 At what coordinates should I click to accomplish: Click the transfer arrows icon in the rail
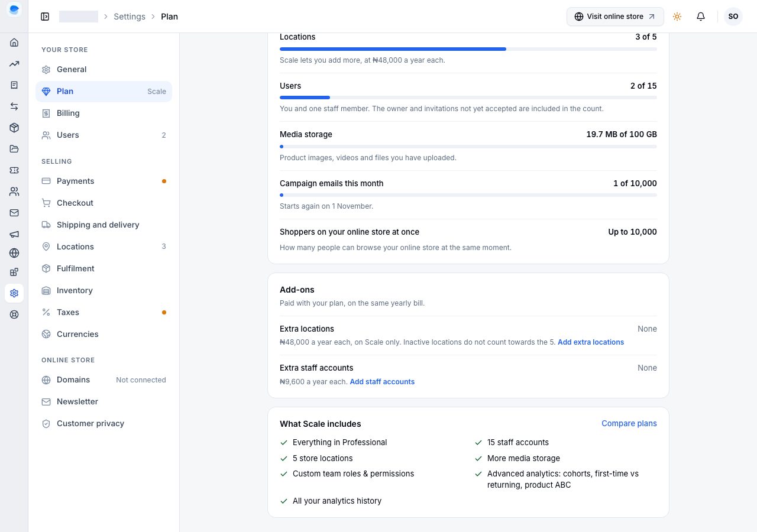14,106
